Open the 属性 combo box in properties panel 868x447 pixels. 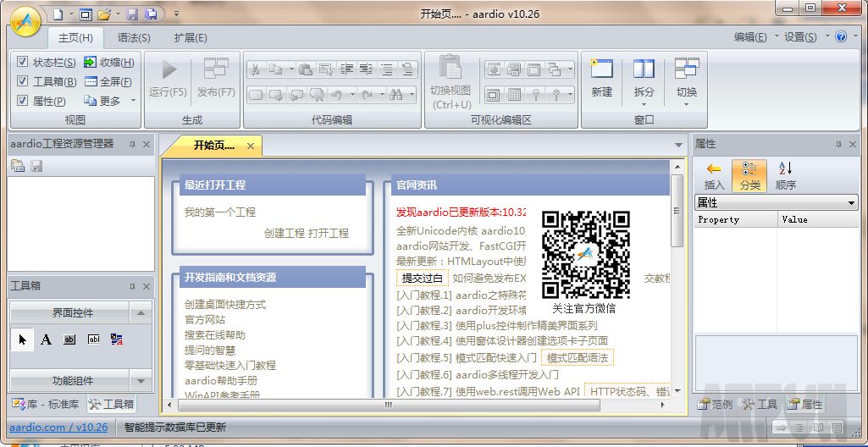click(x=776, y=203)
